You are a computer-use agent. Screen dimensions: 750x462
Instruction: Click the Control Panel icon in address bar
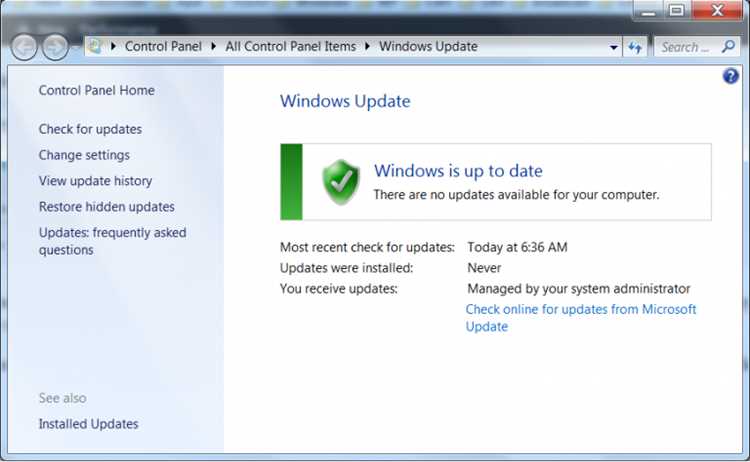pyautogui.click(x=95, y=46)
